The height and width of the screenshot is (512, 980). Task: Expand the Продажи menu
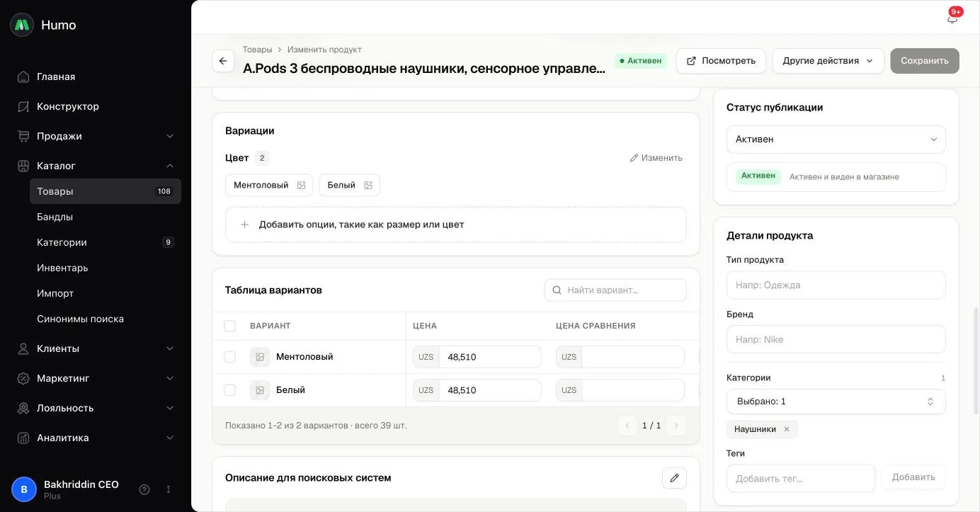click(x=96, y=136)
